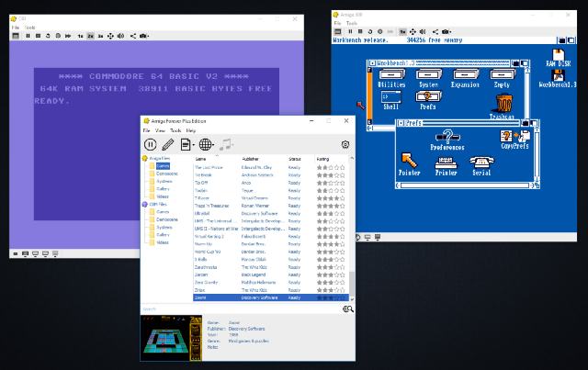Select the Serial telephone icon in Prefs window
Viewport: 588px width, 370px height.
481,166
